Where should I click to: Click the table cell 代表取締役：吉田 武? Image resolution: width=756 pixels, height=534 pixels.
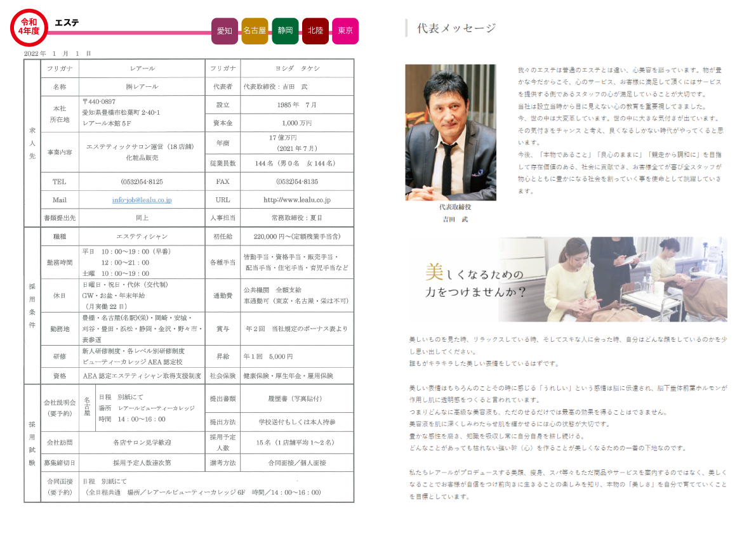(x=297, y=87)
